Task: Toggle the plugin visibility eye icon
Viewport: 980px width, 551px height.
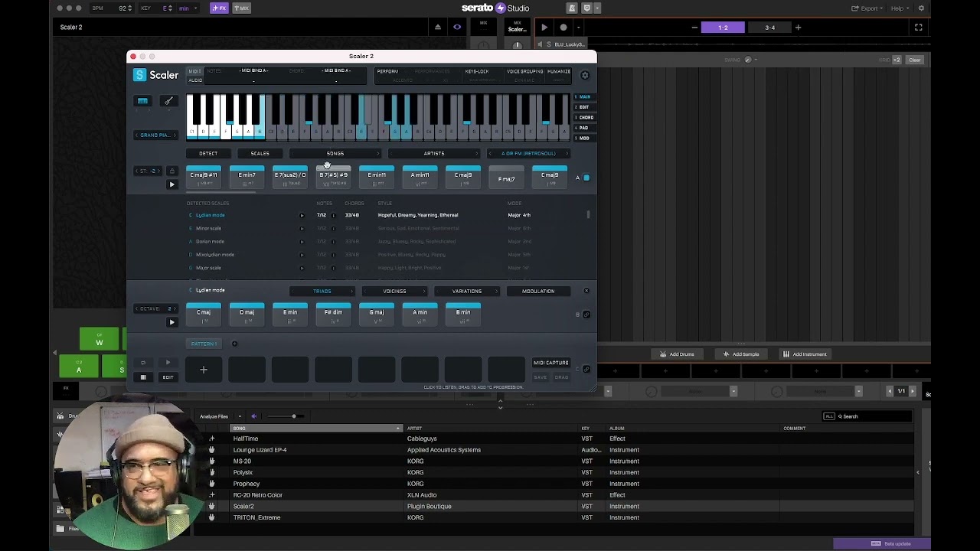Action: pos(457,28)
